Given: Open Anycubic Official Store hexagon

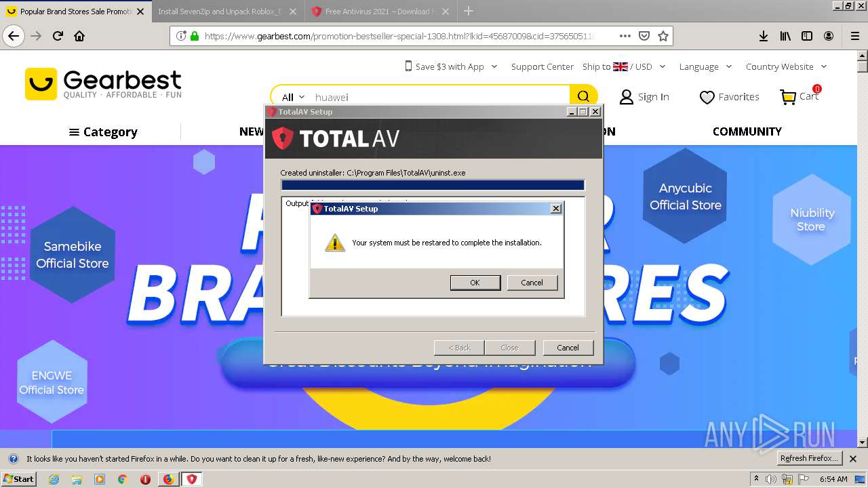Looking at the screenshot, I should [686, 196].
